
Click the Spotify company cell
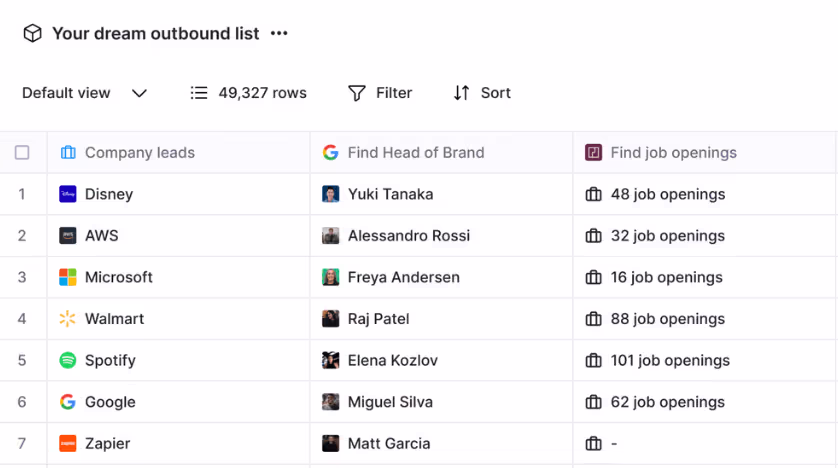179,361
